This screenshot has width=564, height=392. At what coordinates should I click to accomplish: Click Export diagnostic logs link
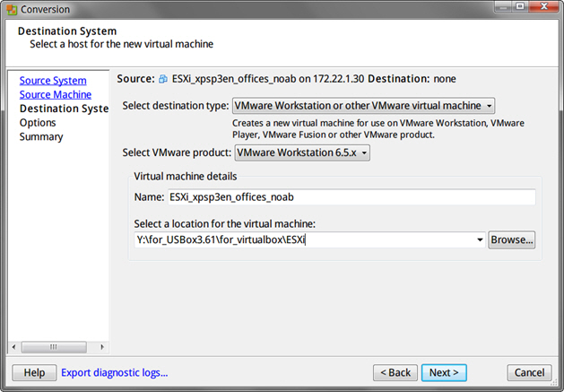[x=114, y=372]
